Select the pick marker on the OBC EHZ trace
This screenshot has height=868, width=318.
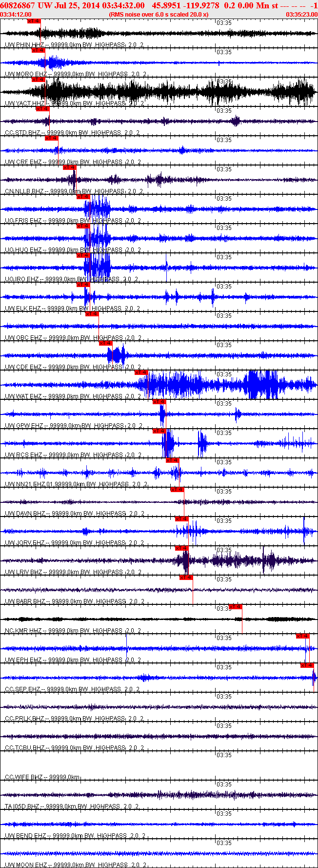click(92, 314)
